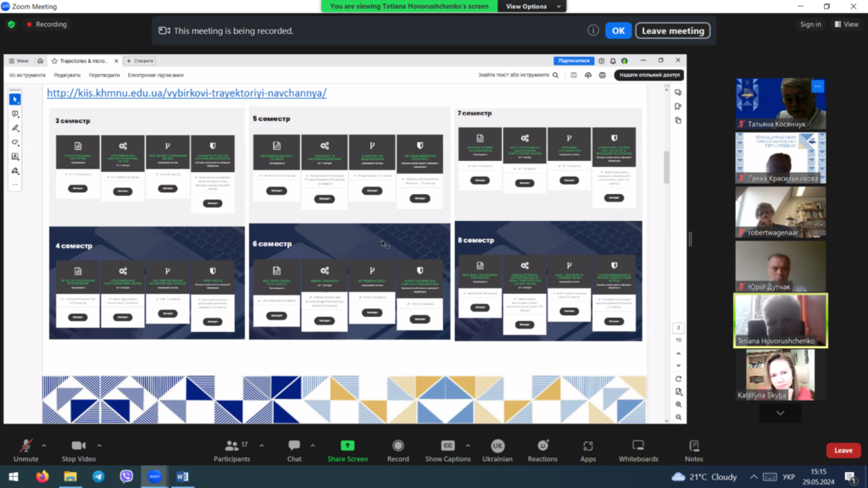The width and height of the screenshot is (868, 488).
Task: Open the Notes icon
Action: click(694, 446)
